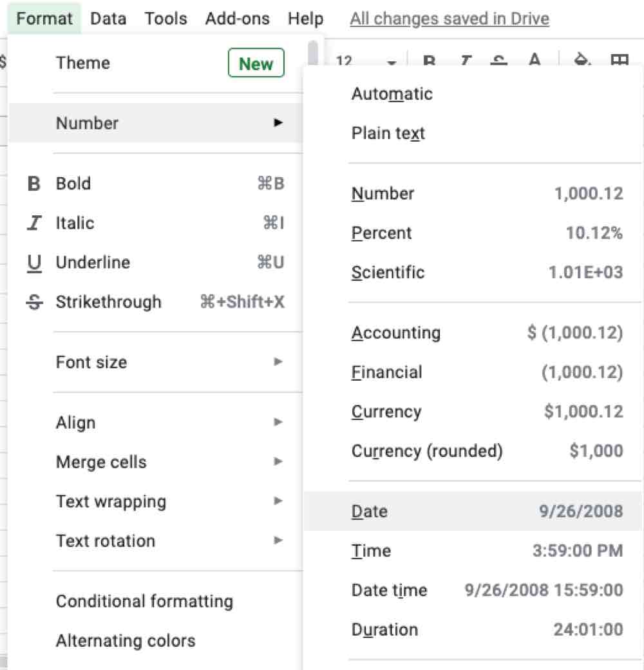
Task: Click the Format menu scrollbar
Action: [x=314, y=52]
